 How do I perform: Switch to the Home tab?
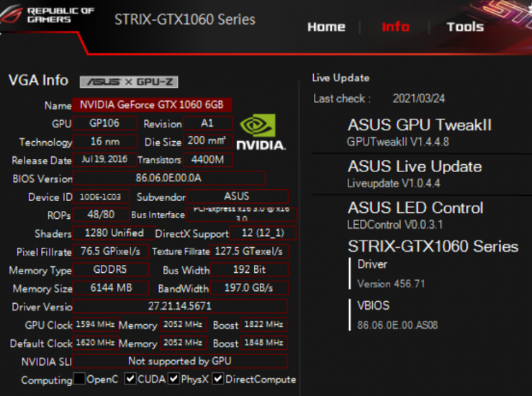click(326, 27)
